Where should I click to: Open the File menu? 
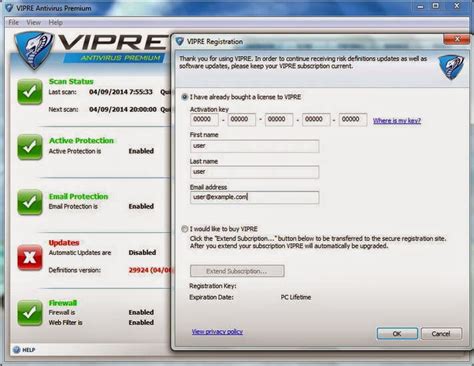coord(14,22)
